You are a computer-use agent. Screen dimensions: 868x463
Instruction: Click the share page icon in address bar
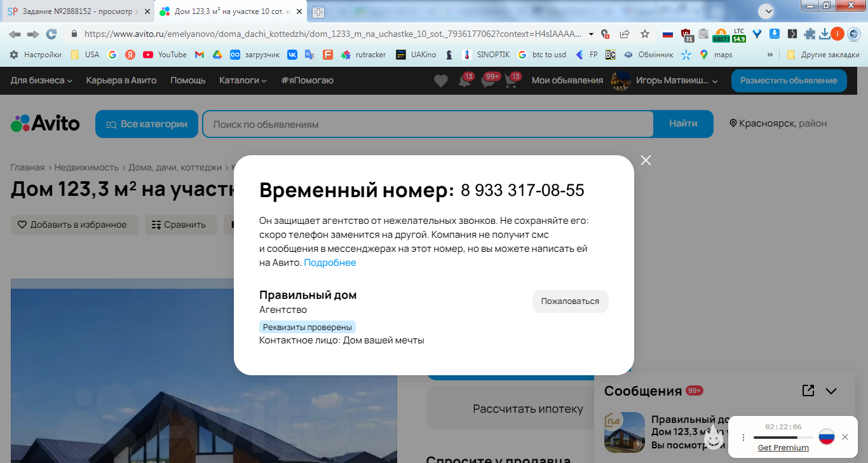click(x=625, y=34)
